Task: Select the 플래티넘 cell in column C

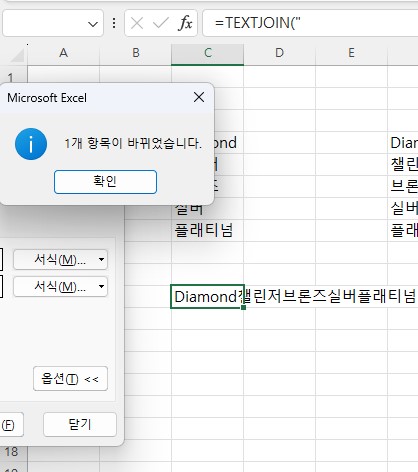Action: 208,230
